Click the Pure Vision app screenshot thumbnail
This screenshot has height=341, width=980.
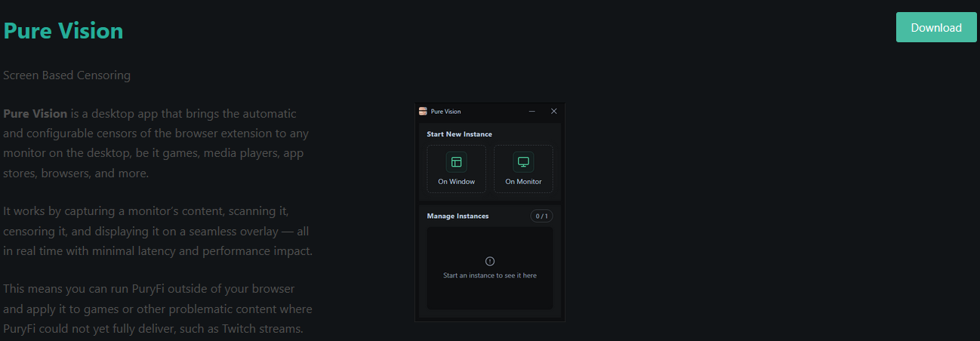(x=490, y=213)
